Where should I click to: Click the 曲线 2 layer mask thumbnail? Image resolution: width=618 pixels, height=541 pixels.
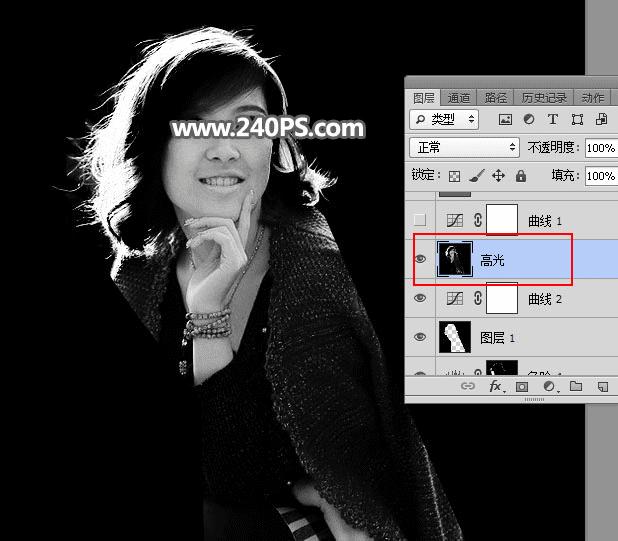(502, 298)
